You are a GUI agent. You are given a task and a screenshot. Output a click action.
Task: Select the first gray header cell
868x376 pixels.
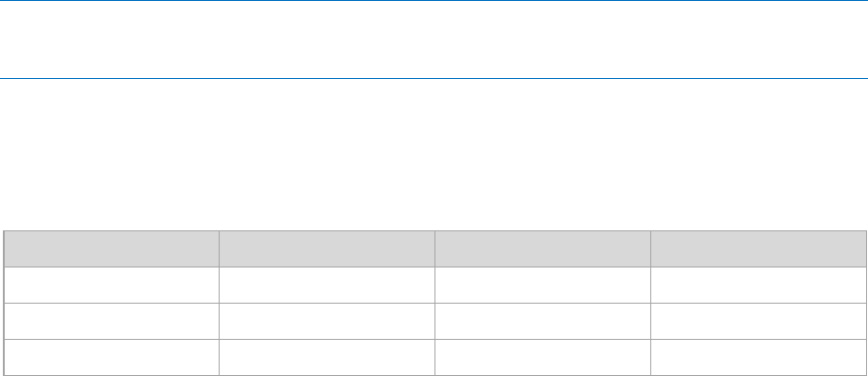[111, 249]
